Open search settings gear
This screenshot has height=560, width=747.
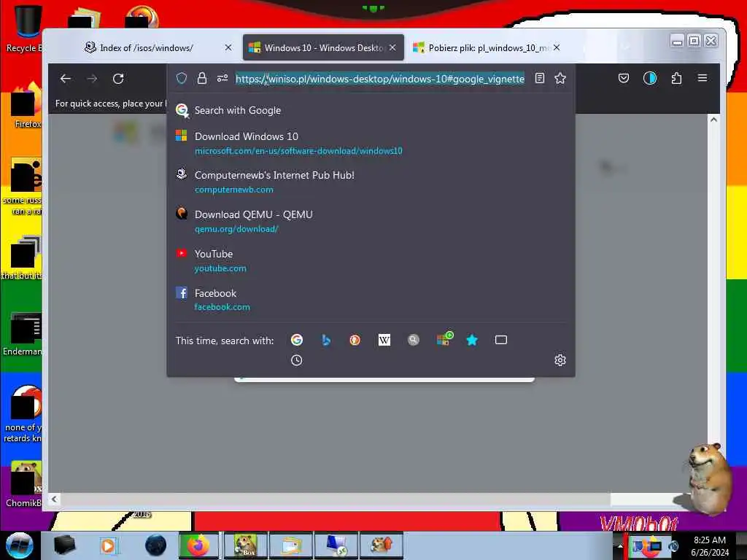coord(560,360)
